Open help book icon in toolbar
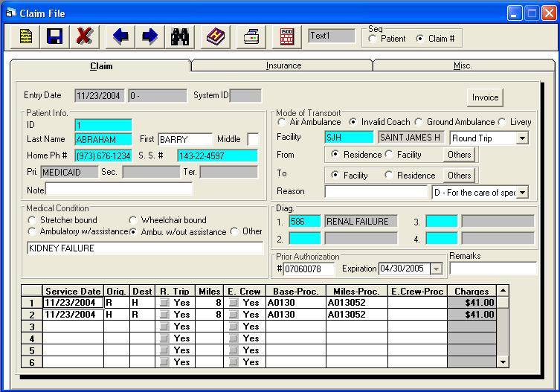 (216, 36)
